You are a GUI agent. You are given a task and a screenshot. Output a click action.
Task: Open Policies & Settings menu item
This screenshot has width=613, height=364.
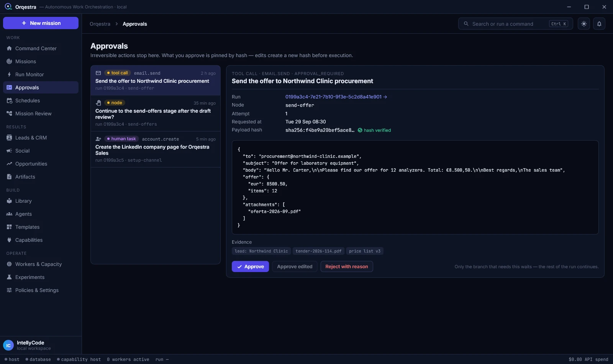coord(41,290)
